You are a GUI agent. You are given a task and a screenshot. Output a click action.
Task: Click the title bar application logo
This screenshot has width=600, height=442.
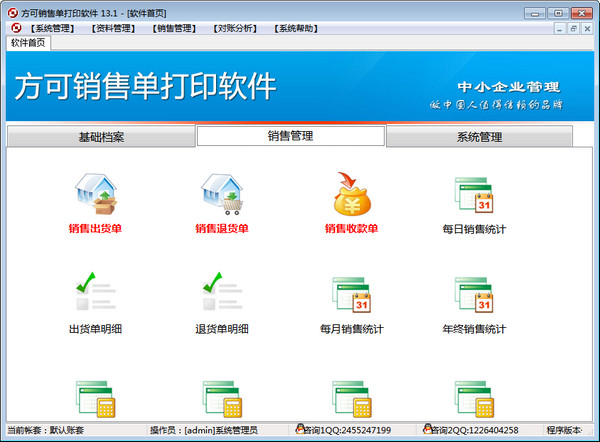(x=13, y=13)
